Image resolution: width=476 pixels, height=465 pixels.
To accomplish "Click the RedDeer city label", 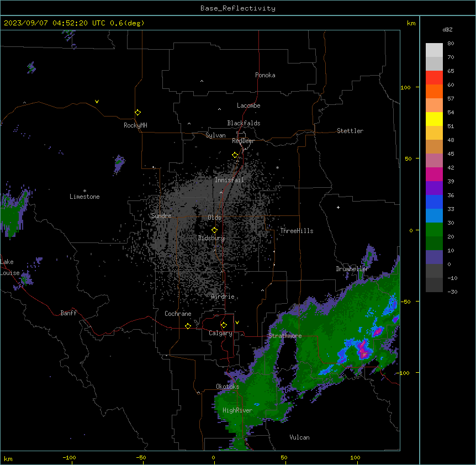I will [243, 141].
